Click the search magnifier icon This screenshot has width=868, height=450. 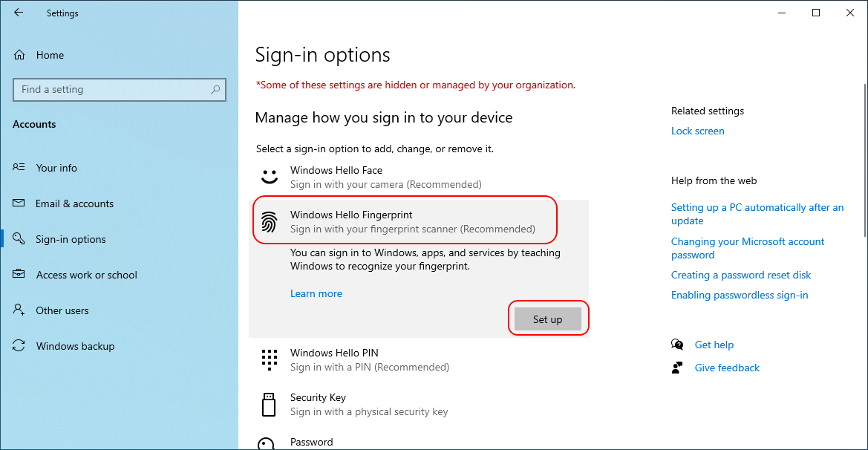215,90
